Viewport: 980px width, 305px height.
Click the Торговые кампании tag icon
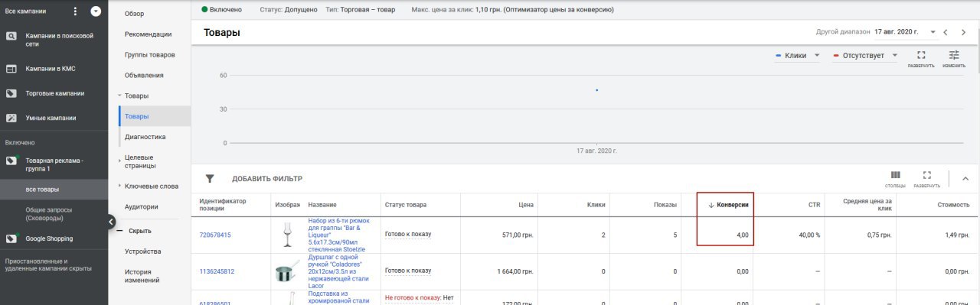click(11, 93)
